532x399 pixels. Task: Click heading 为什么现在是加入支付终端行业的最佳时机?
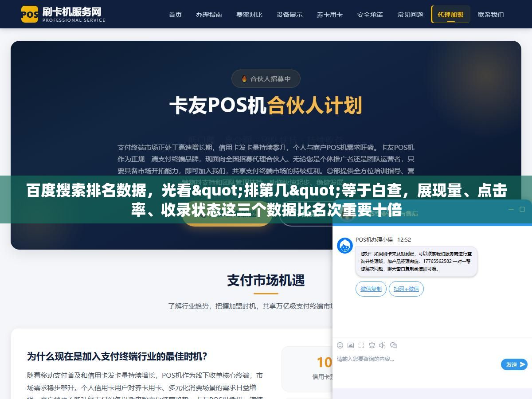(117, 356)
